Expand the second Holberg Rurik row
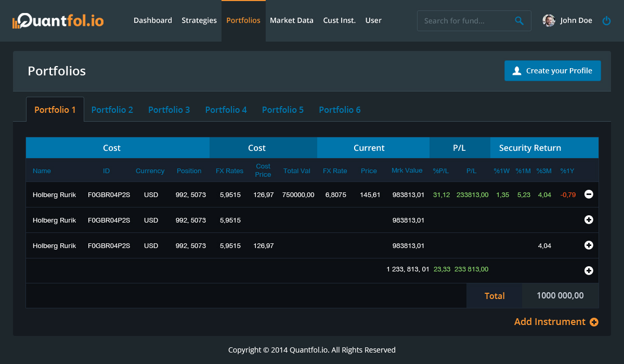The height and width of the screenshot is (364, 624). click(589, 220)
